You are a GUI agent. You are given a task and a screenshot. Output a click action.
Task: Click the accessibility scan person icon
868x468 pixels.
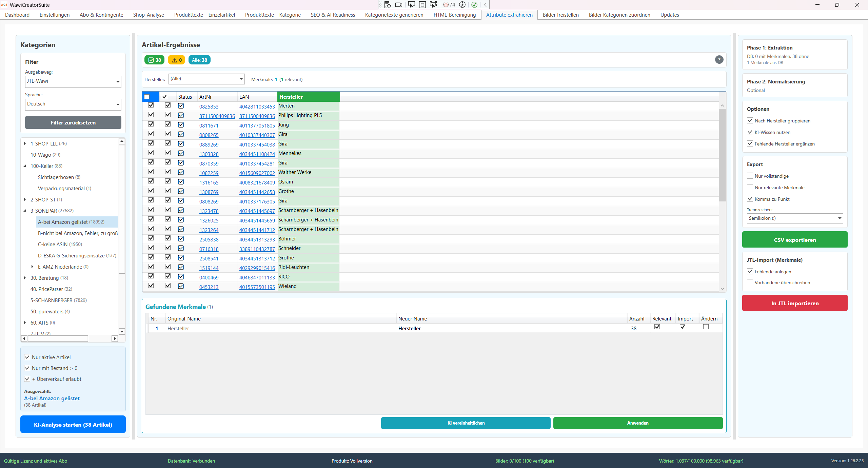[462, 5]
